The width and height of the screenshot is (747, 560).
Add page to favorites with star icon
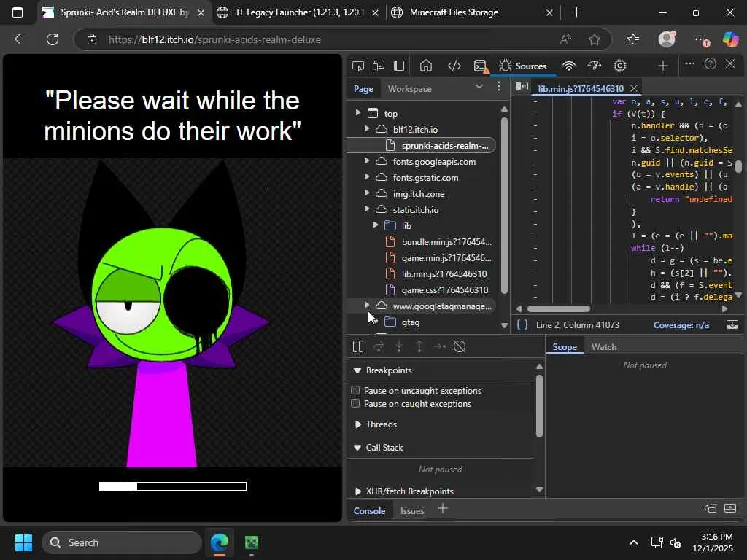click(x=594, y=39)
